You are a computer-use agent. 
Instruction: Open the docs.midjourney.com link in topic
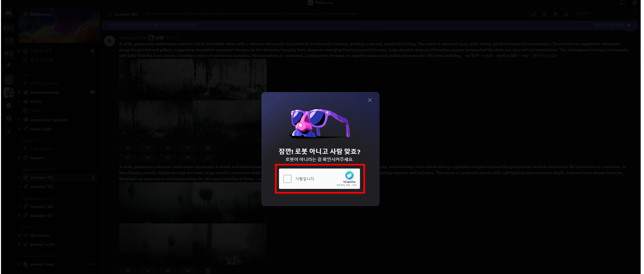click(x=299, y=14)
